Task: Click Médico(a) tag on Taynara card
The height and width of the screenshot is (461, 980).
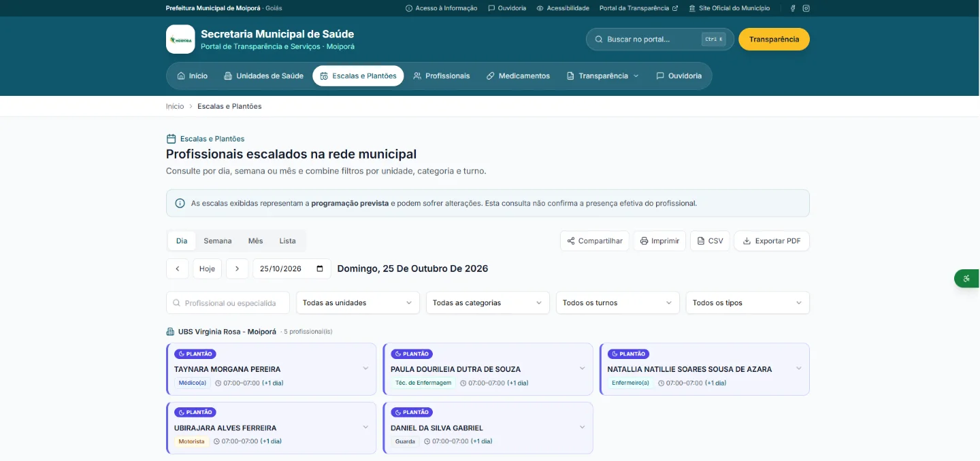Action: [x=193, y=383]
